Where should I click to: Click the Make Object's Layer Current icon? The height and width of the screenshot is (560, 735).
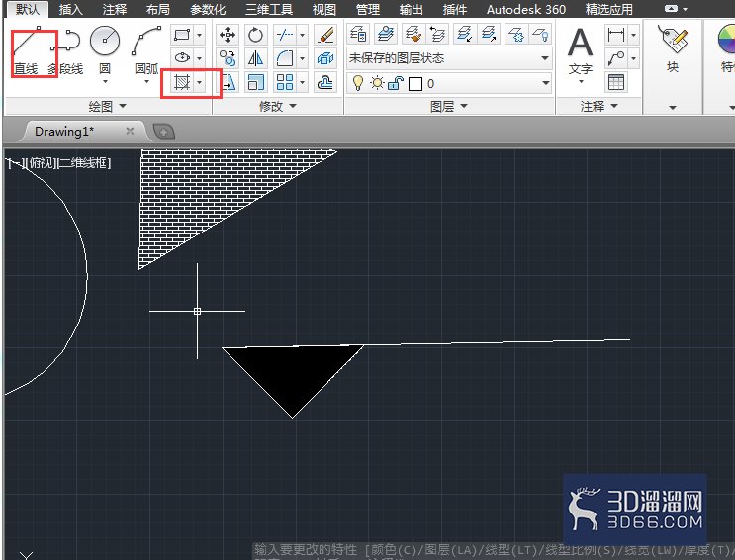pyautogui.click(x=386, y=34)
